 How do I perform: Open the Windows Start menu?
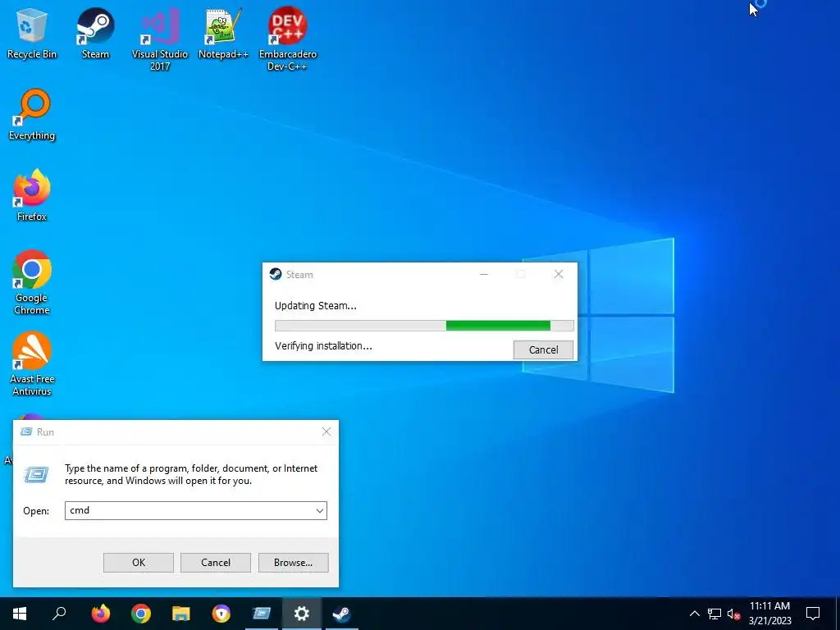[20, 614]
